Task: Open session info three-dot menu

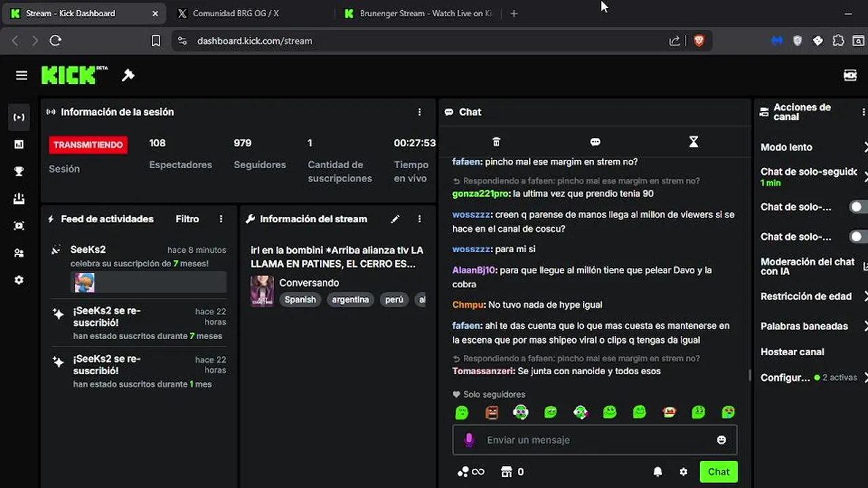Action: 419,112
